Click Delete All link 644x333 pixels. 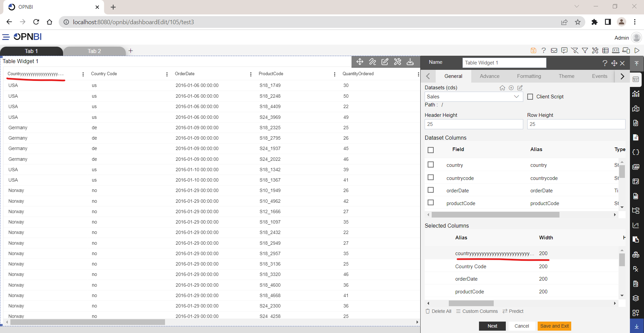tap(438, 311)
